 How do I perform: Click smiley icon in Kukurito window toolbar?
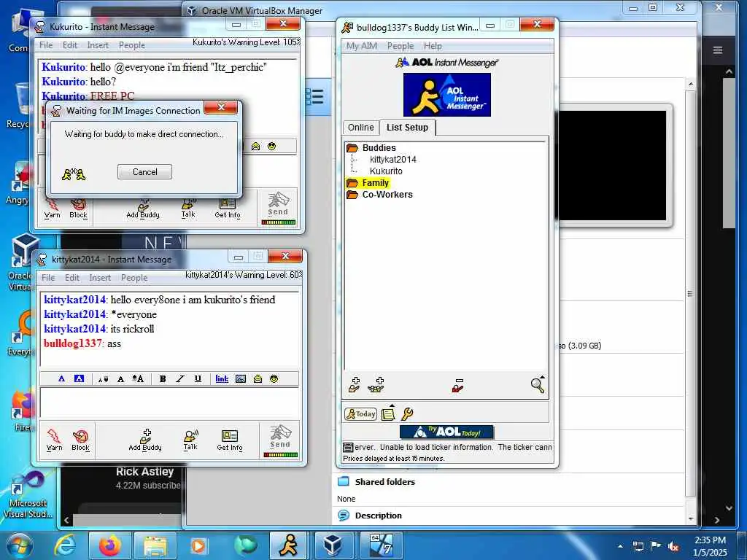click(271, 146)
